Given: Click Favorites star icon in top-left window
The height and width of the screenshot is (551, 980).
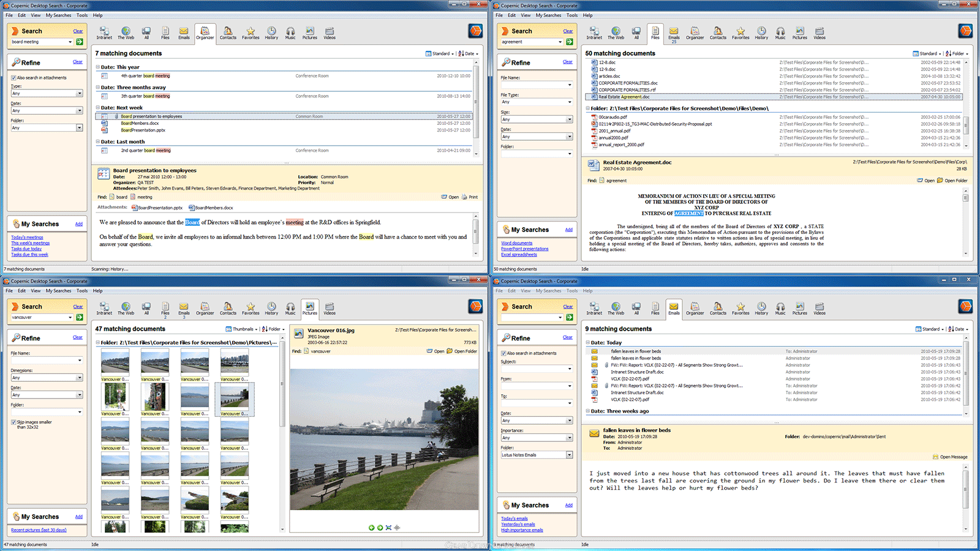Looking at the screenshot, I should pyautogui.click(x=251, y=32).
